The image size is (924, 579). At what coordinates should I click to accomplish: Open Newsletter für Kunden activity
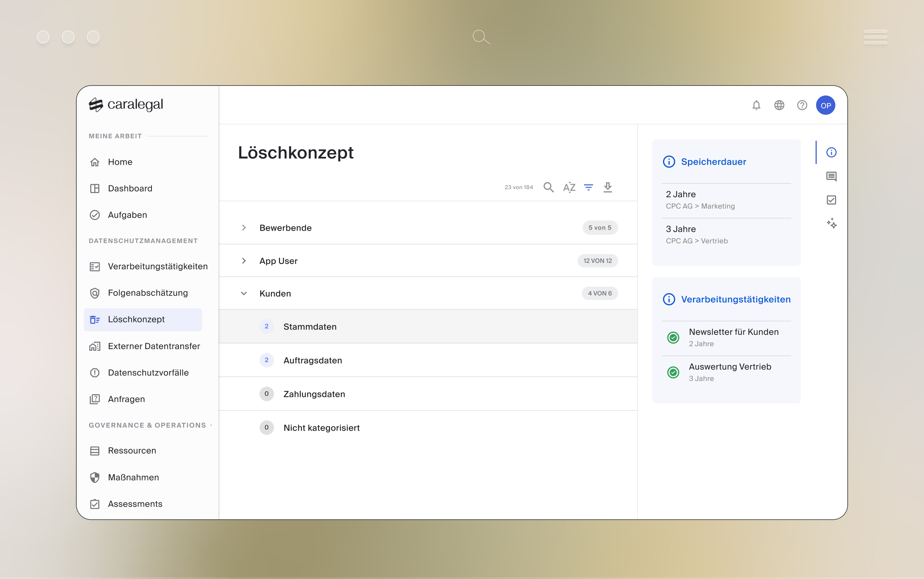726,338
